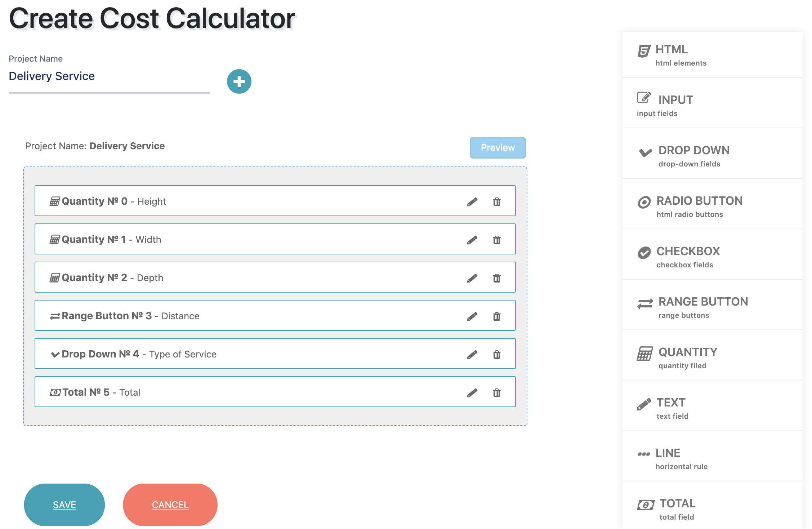Click the CANCEL link button
Screen dimensions: 812x529
click(x=170, y=505)
